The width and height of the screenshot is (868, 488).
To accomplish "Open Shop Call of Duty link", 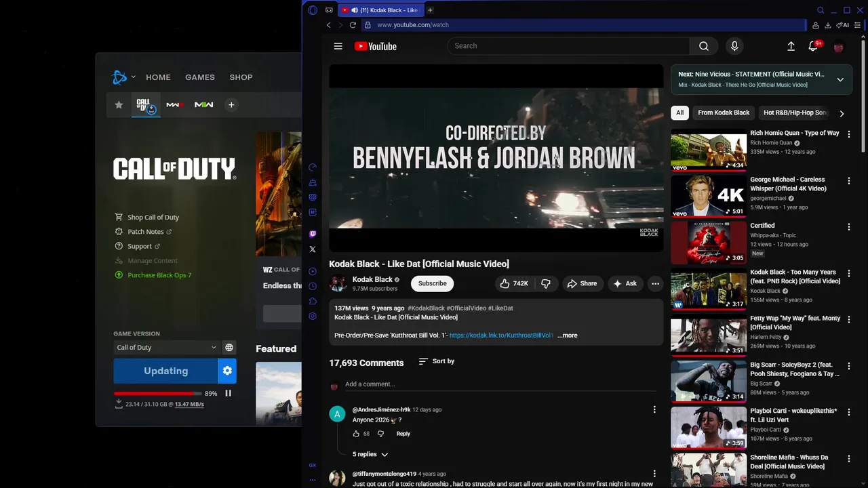I will pos(147,218).
